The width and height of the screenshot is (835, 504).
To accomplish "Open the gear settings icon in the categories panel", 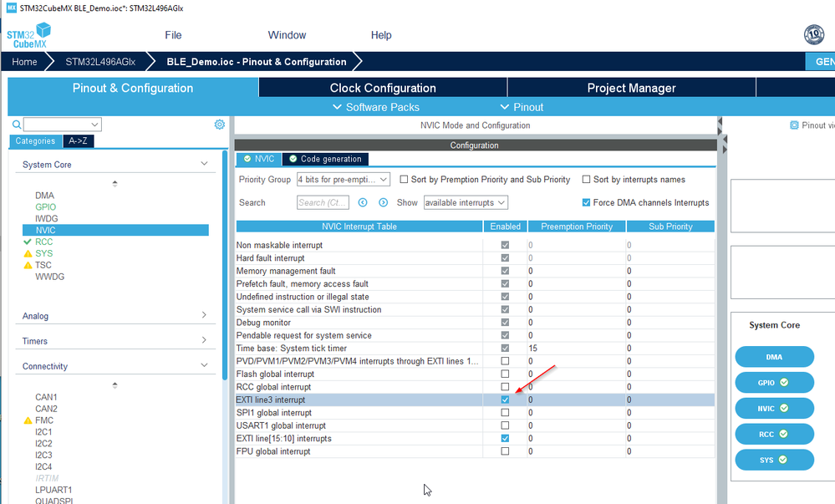I will click(219, 125).
